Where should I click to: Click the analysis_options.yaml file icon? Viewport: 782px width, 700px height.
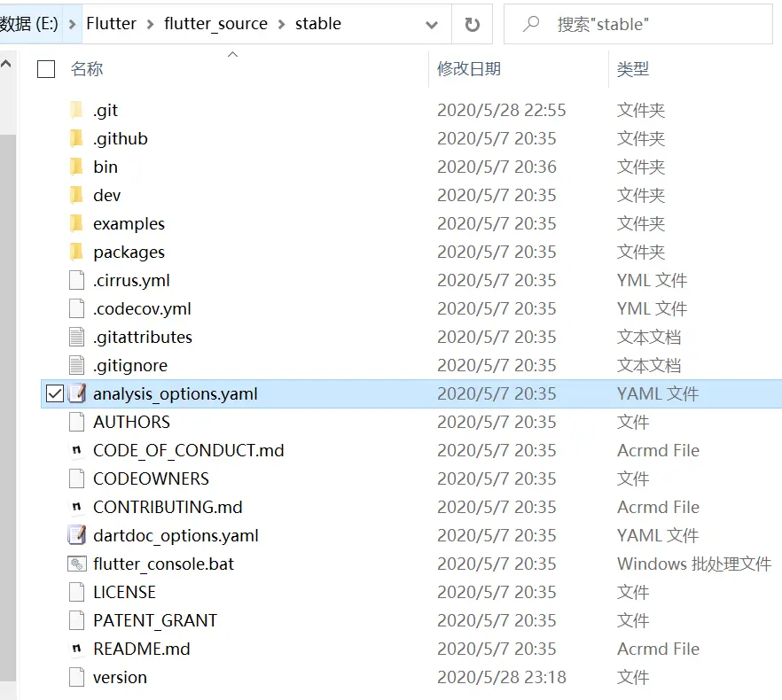pos(77,393)
